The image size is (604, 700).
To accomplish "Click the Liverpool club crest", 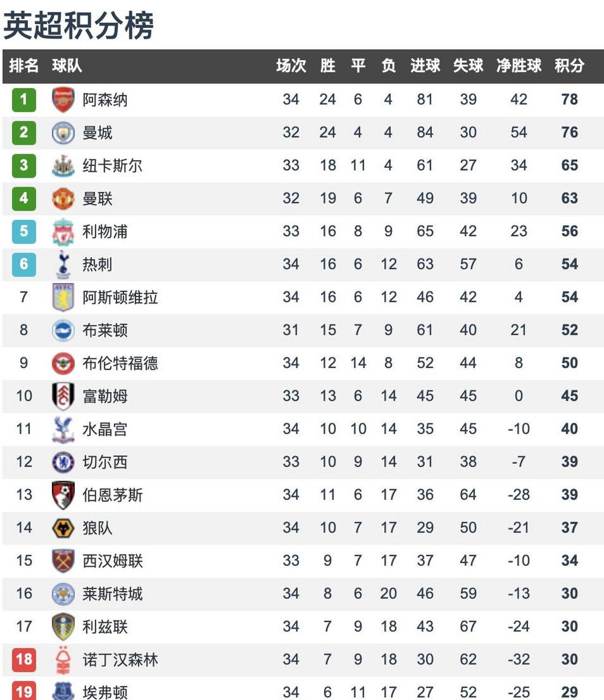I will (63, 232).
